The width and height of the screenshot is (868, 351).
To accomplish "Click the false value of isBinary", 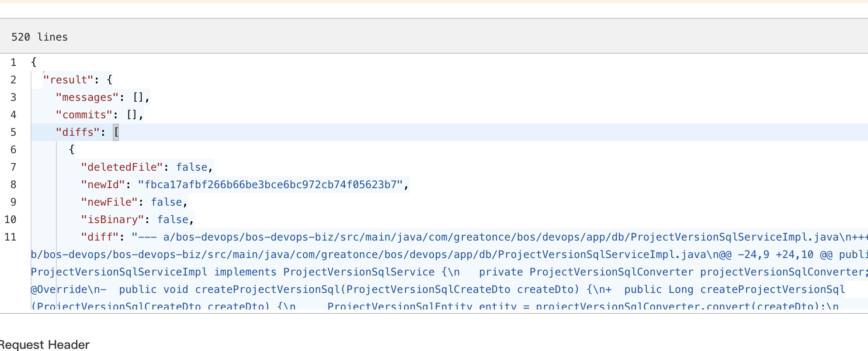I will pyautogui.click(x=173, y=220).
